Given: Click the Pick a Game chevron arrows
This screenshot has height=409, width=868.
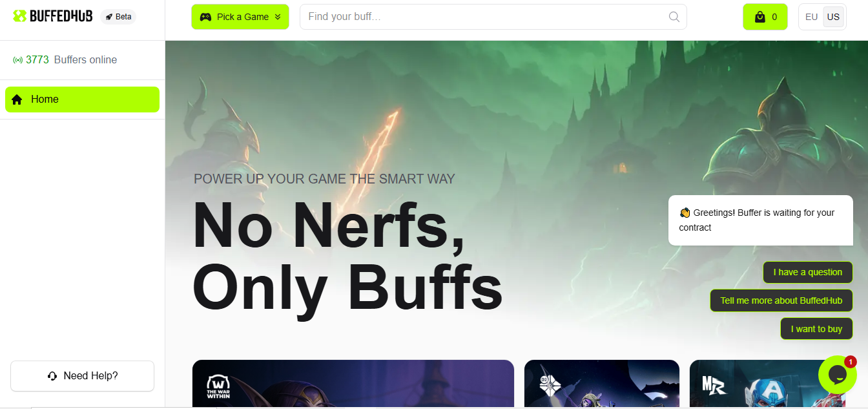Looking at the screenshot, I should point(278,17).
